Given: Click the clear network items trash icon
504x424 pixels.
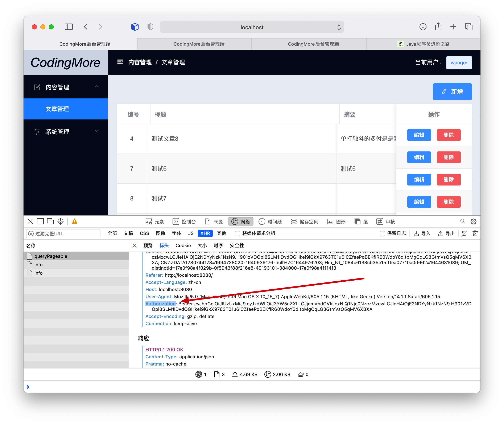Looking at the screenshot, I should pos(475,233).
